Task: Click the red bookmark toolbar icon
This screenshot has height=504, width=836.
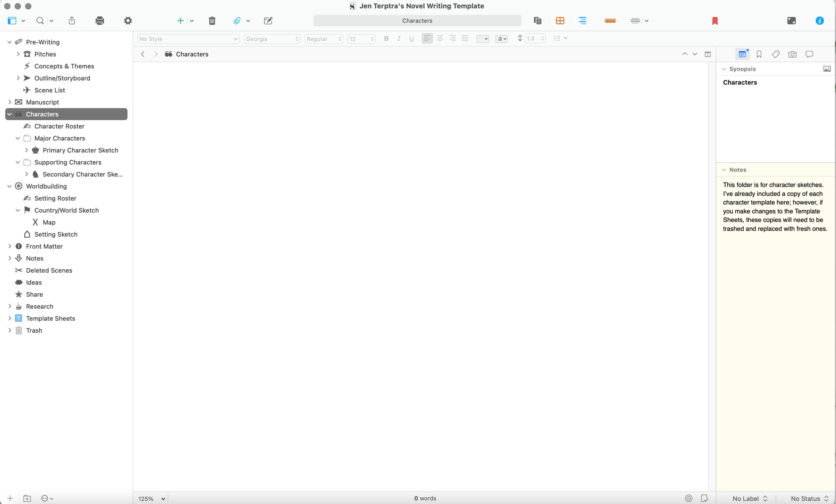Action: pyautogui.click(x=715, y=21)
